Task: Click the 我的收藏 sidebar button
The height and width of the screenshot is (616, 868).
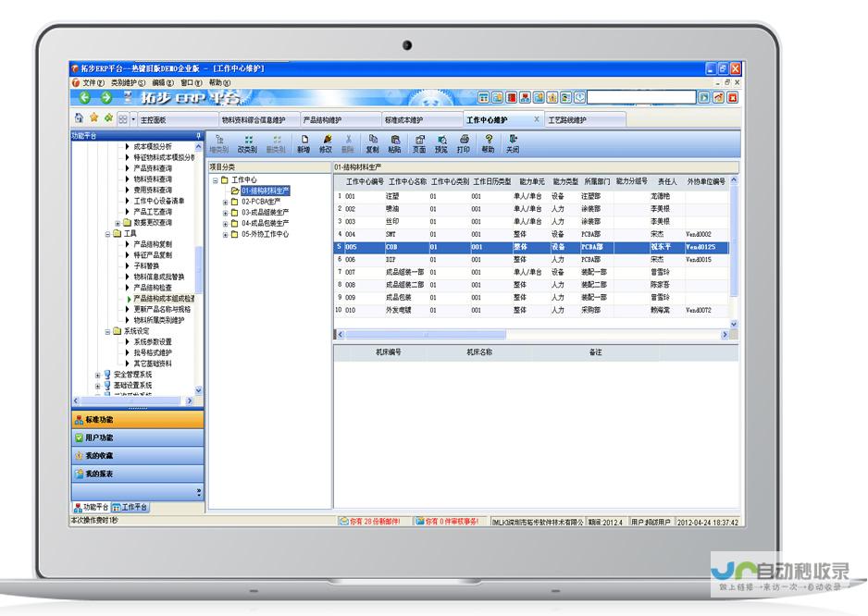Action: (137, 456)
